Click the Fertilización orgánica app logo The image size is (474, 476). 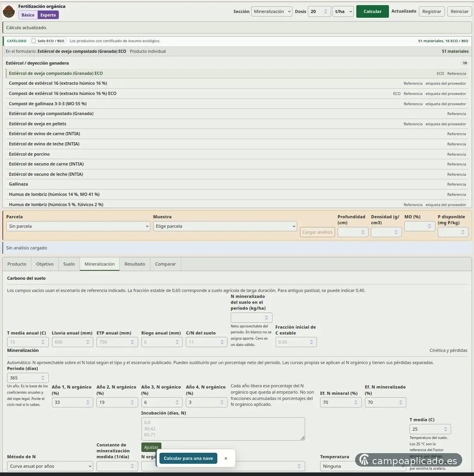click(x=9, y=11)
